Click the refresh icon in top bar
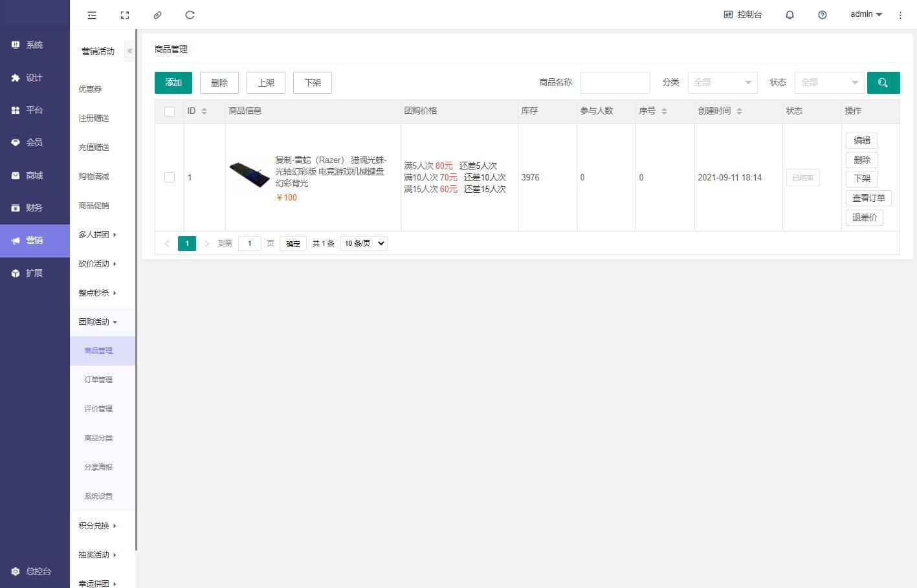The width and height of the screenshot is (917, 588). (190, 15)
